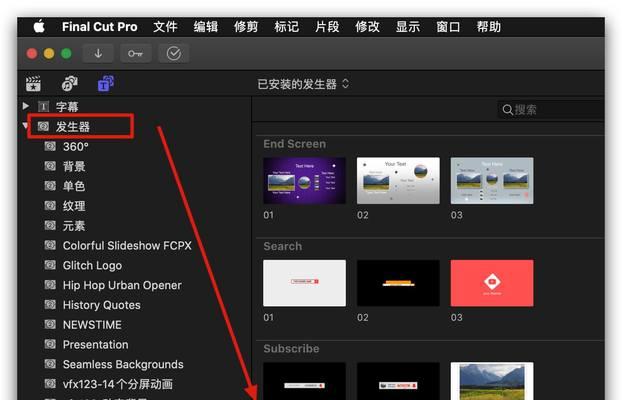Select the 字幕 category row
The image size is (622, 400).
(x=134, y=106)
